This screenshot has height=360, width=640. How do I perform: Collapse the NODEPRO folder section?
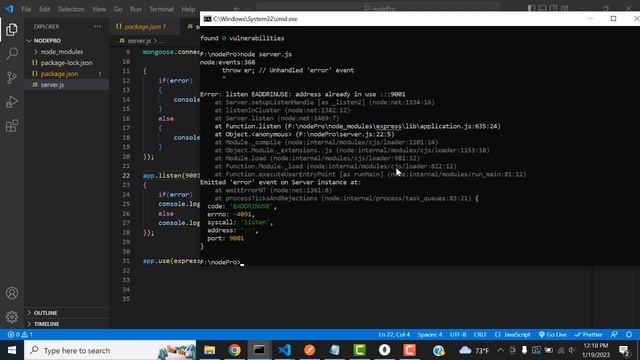(47, 41)
